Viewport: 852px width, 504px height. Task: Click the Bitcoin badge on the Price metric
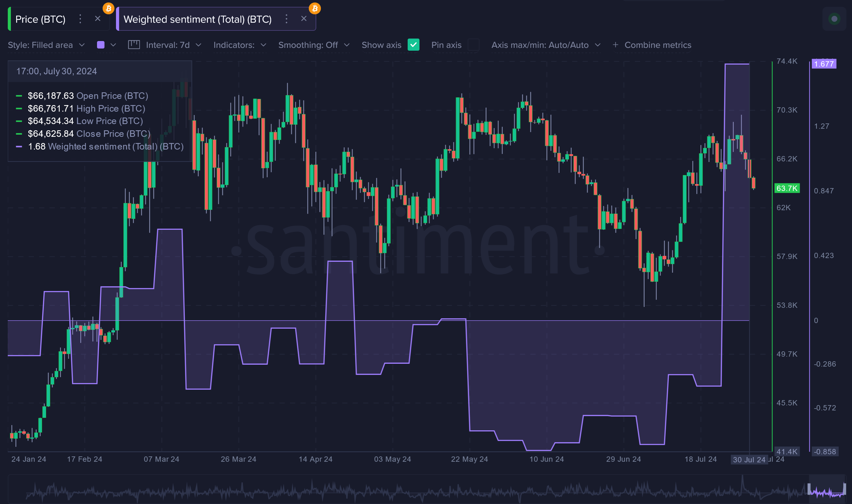tap(109, 8)
